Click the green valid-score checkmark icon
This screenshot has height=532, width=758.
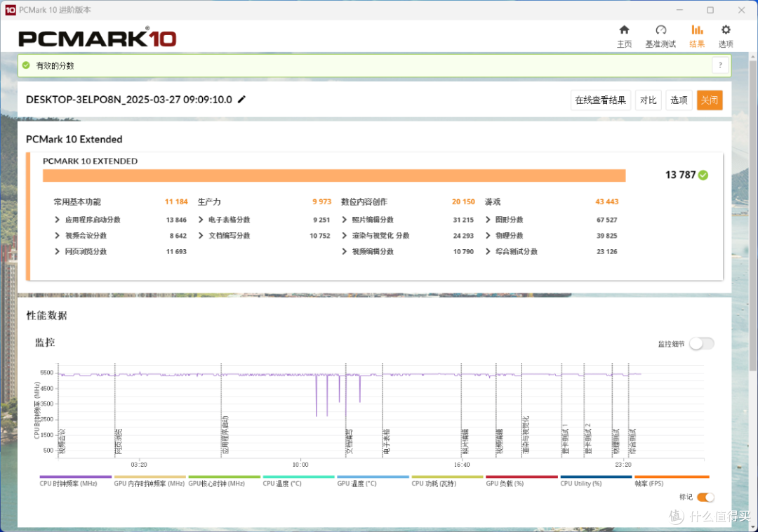(26, 65)
